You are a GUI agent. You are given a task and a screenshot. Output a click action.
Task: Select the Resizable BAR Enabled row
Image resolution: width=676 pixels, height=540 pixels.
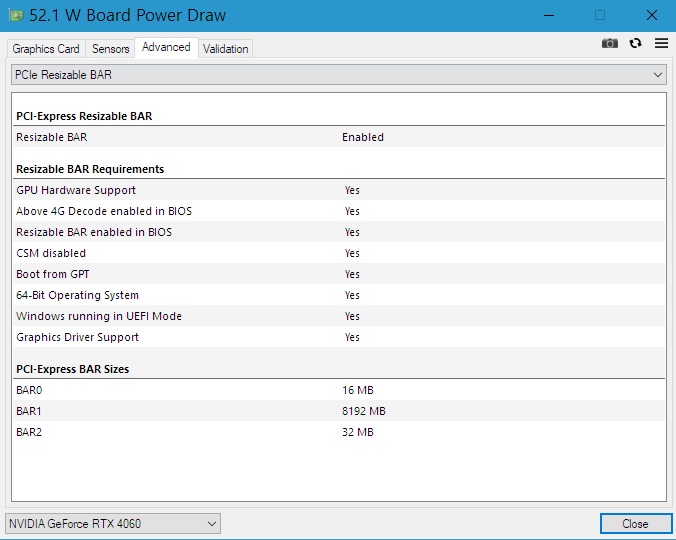point(338,137)
